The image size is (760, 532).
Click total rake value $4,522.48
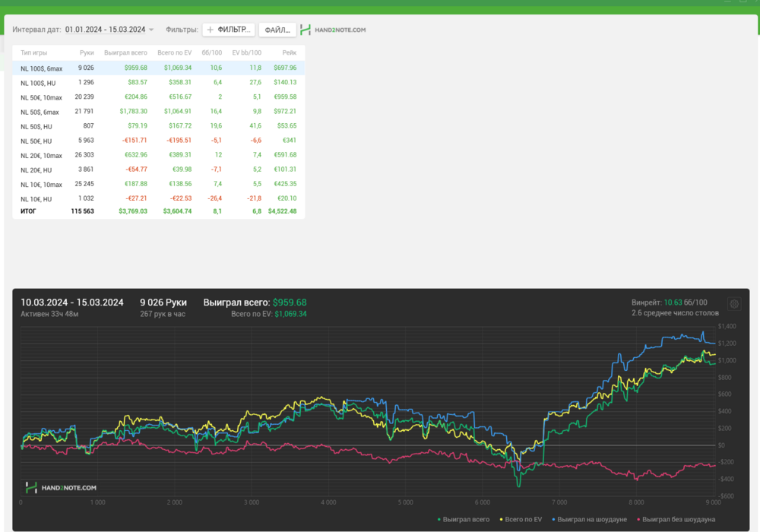point(282,211)
